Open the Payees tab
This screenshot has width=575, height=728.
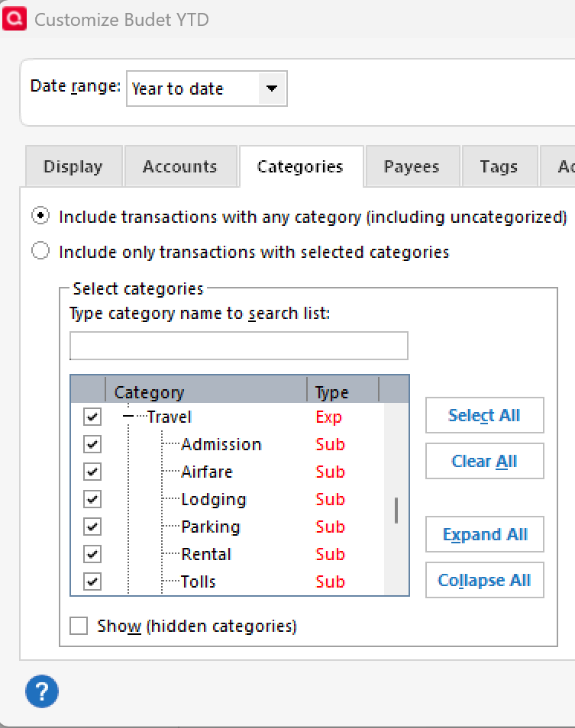point(412,166)
